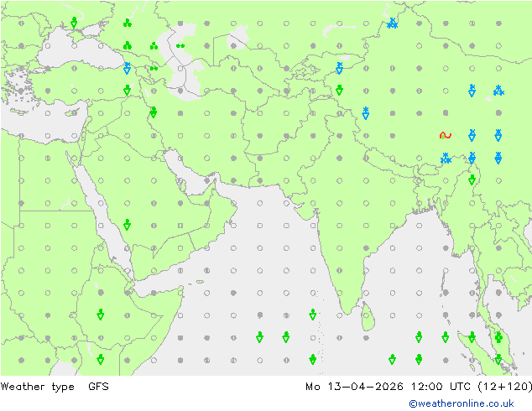Select the green rain symbol over Saudi Arabia
The width and height of the screenshot is (532, 411).
127,225
